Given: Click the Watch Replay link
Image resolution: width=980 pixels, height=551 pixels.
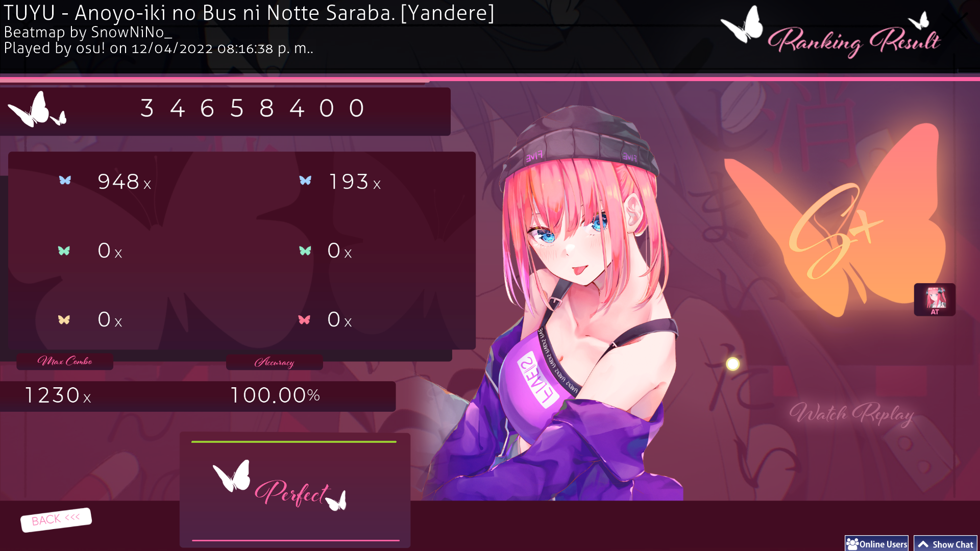Looking at the screenshot, I should tap(851, 414).
